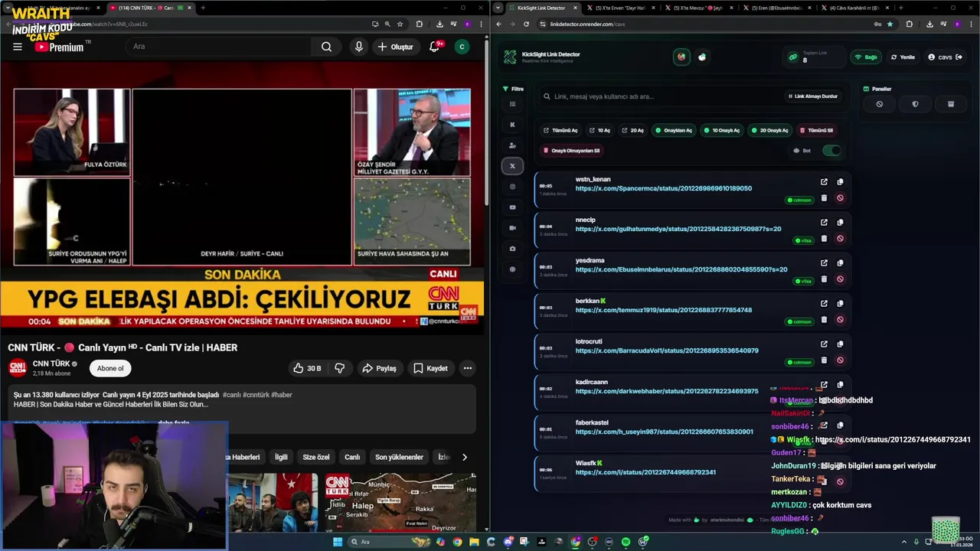Screen dimensions: 980x551
Task: Open the CNN TÜRK channel avatar
Action: 18,368
